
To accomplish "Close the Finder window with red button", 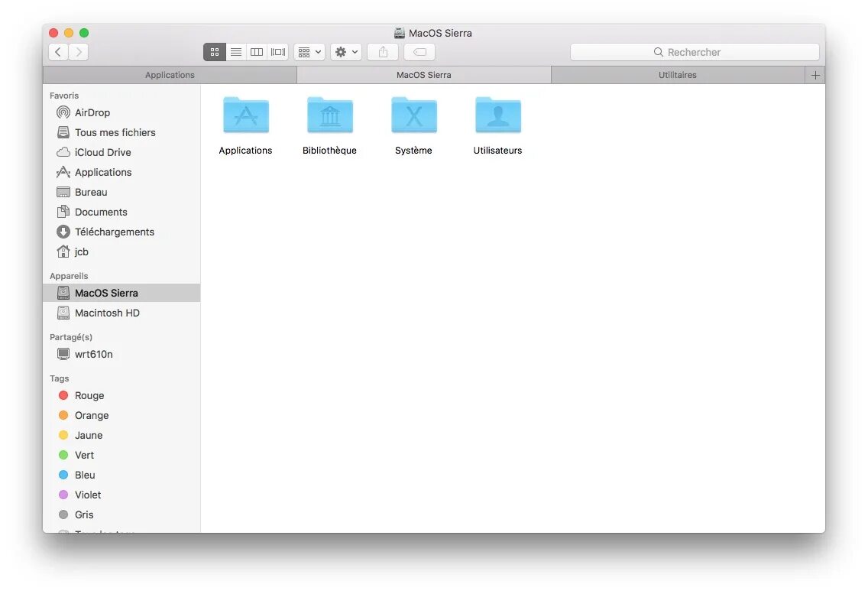I will point(53,33).
